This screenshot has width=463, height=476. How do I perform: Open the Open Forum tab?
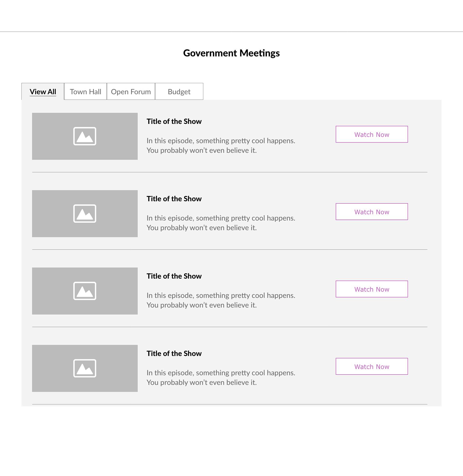tap(131, 92)
